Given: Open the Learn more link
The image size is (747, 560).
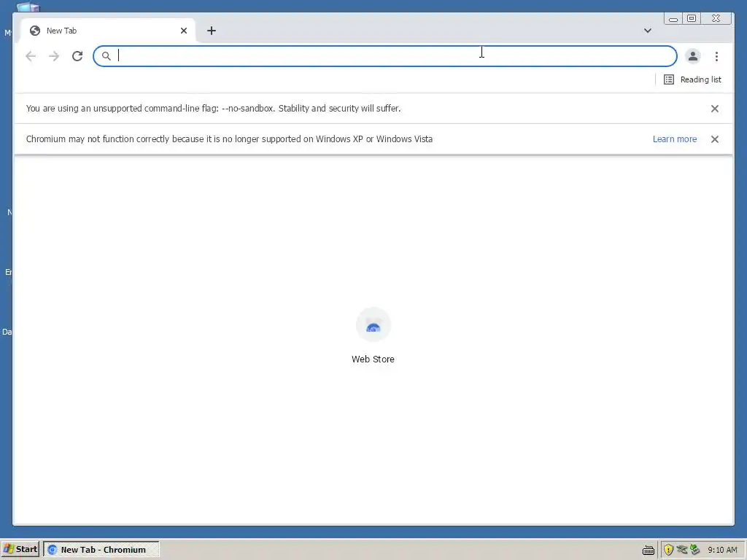Looking at the screenshot, I should (x=675, y=139).
